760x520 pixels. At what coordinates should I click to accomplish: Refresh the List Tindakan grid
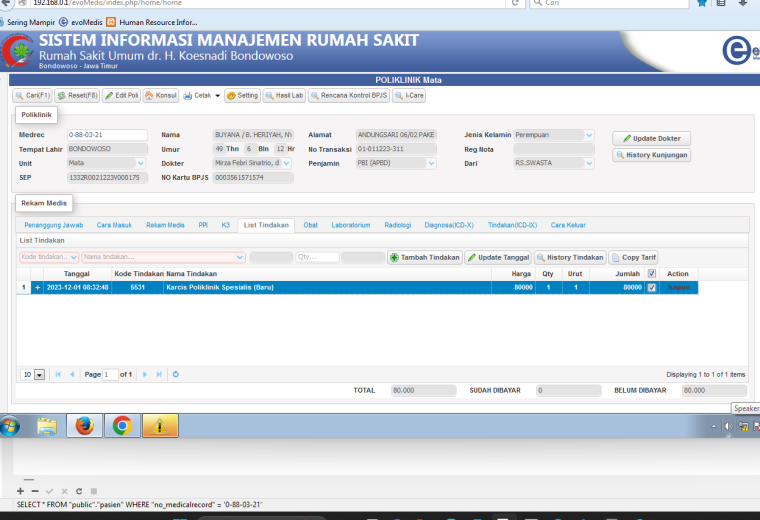pyautogui.click(x=175, y=374)
